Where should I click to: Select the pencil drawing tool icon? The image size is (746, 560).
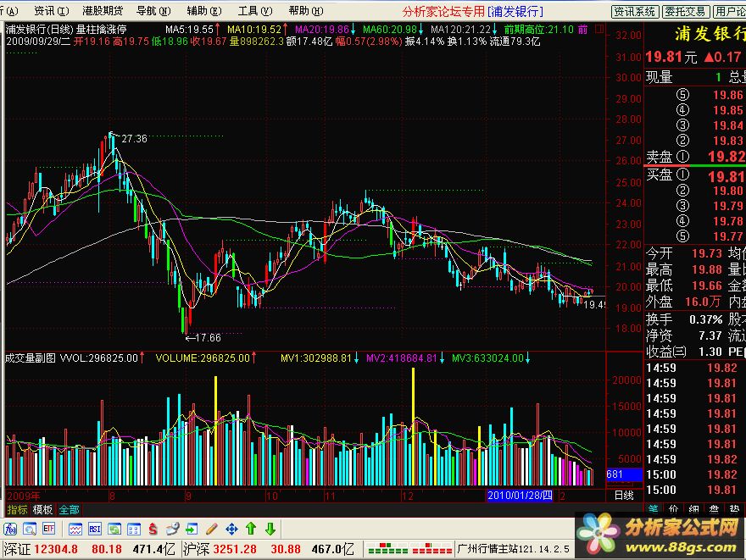tap(212, 529)
